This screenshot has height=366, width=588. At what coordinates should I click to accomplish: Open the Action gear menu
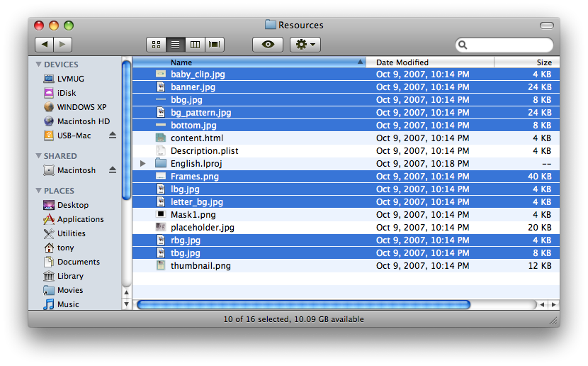click(305, 45)
